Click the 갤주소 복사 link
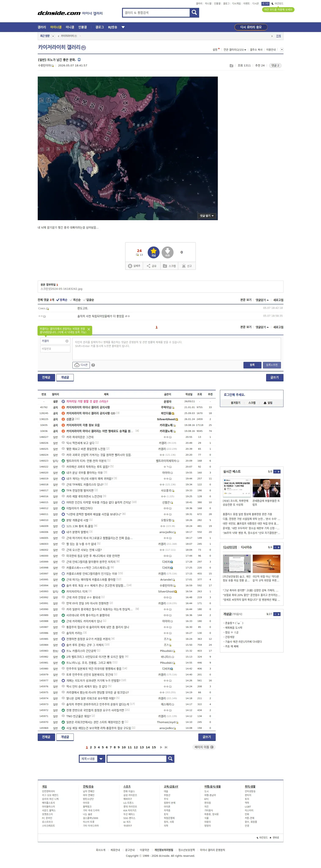 256,50
